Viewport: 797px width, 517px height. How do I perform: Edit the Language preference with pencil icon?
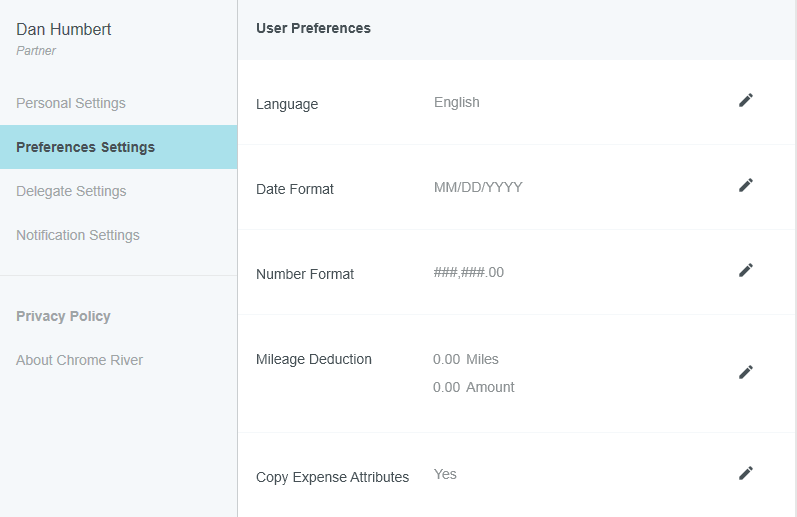(x=745, y=100)
